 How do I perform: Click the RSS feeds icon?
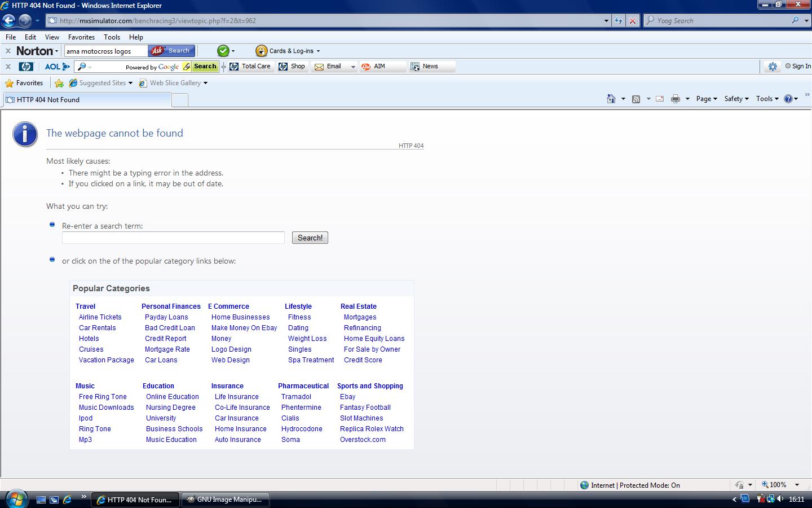(x=636, y=99)
